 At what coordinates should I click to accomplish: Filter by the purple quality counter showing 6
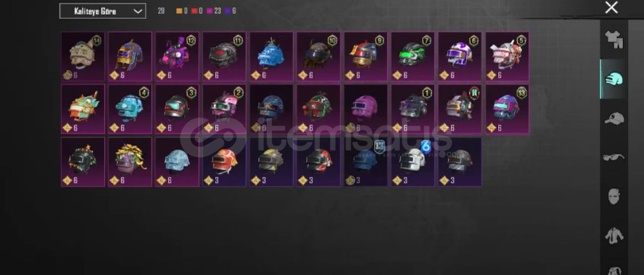click(230, 11)
